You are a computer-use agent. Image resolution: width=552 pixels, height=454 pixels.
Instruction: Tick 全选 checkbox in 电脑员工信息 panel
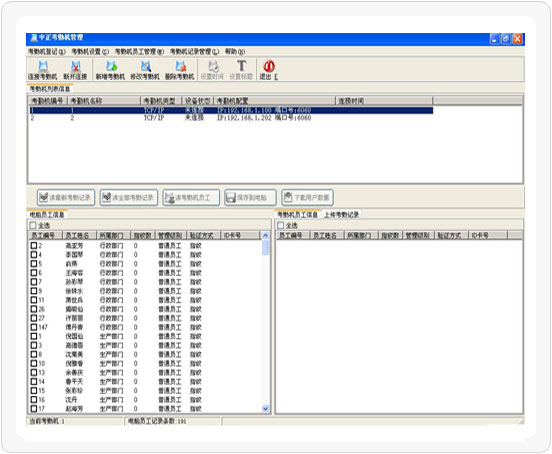[x=33, y=225]
